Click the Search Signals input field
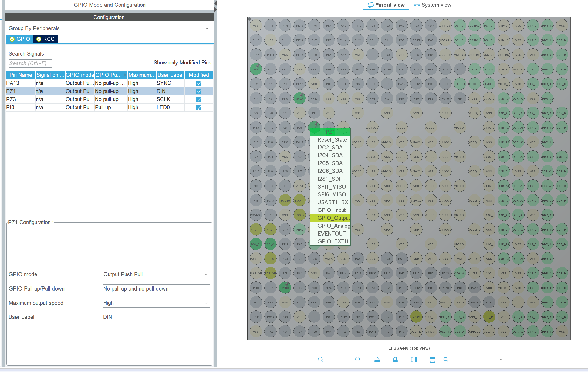The image size is (588, 372). [30, 63]
